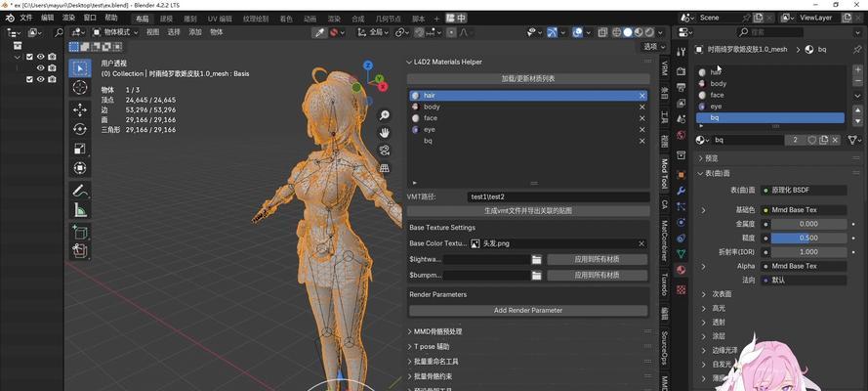Hide the third outliner row's eye icon
This screenshot has width=868, height=391.
[40, 79]
